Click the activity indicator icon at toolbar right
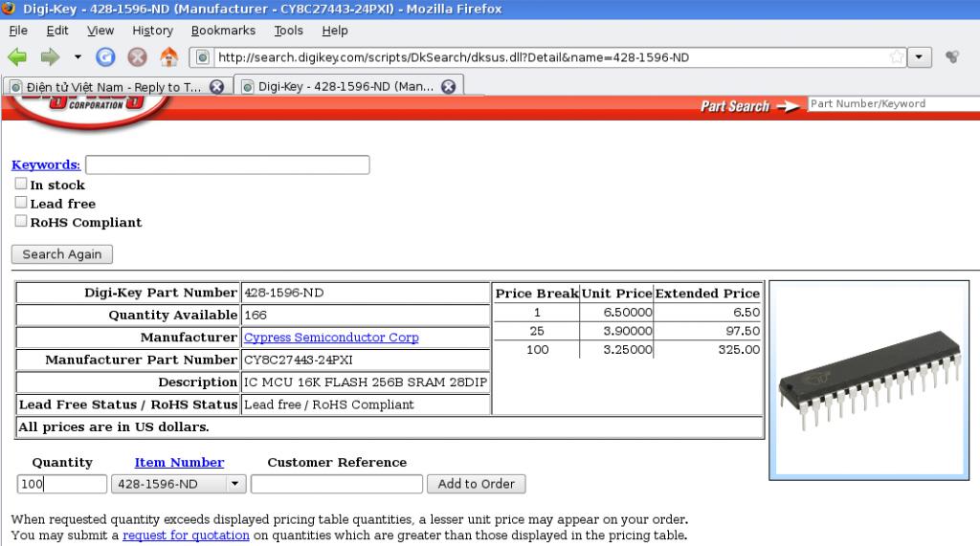 (x=952, y=56)
